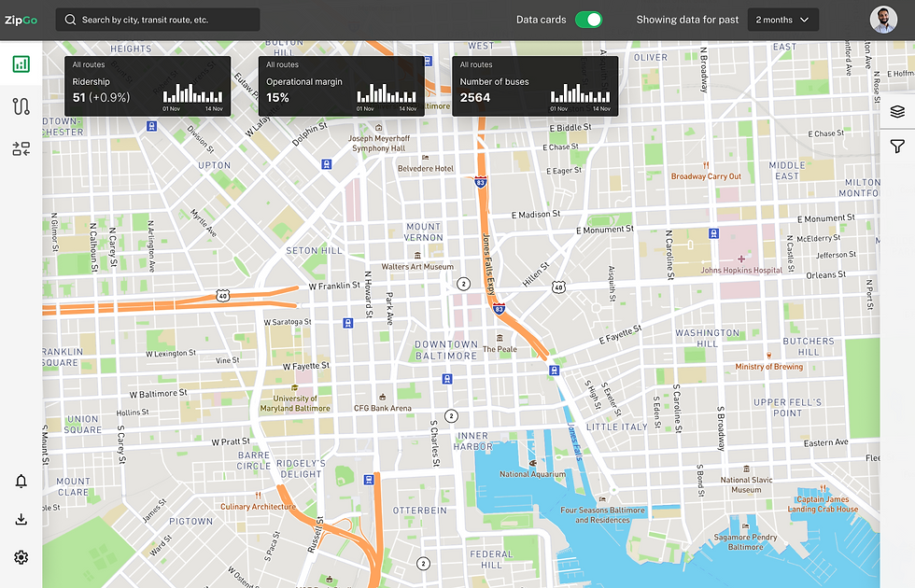
Task: Click the Johns Hopkins Hospital label
Action: [x=741, y=270]
